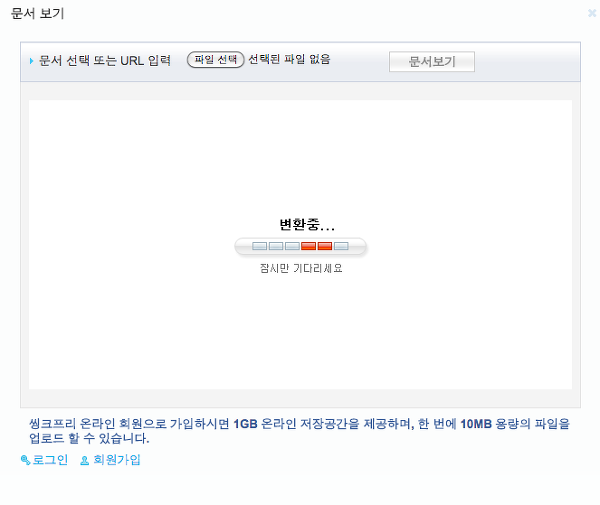Close the 문서 보기 dialog
The width and height of the screenshot is (600, 505).
click(x=592, y=13)
